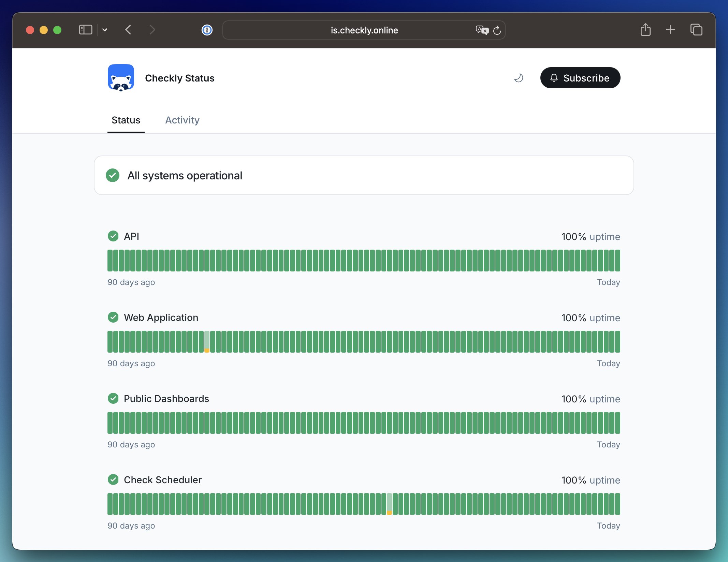Image resolution: width=728 pixels, height=562 pixels.
Task: Click the degraded bar in Web Application timeline
Action: pos(207,341)
